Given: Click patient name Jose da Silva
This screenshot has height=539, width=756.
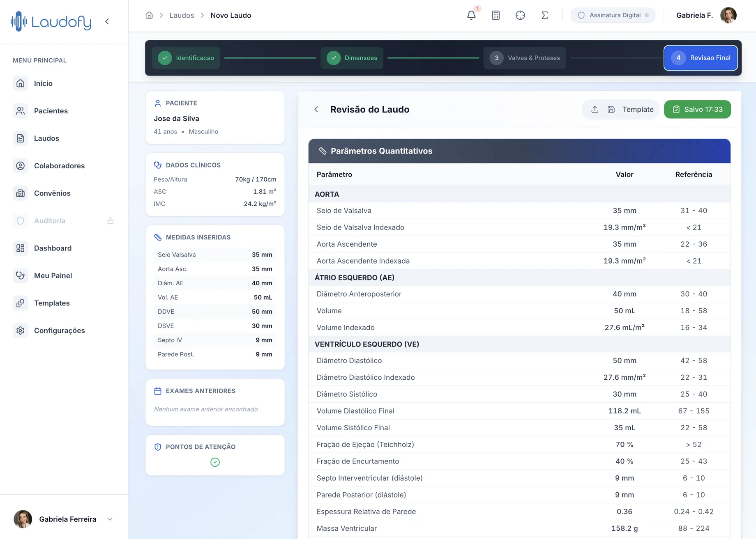Looking at the screenshot, I should click(176, 119).
